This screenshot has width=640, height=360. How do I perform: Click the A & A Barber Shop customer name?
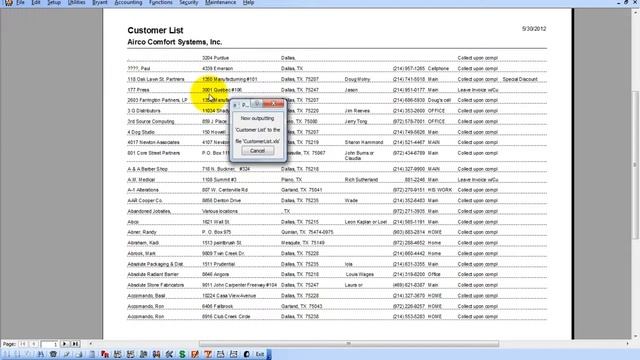click(x=147, y=169)
